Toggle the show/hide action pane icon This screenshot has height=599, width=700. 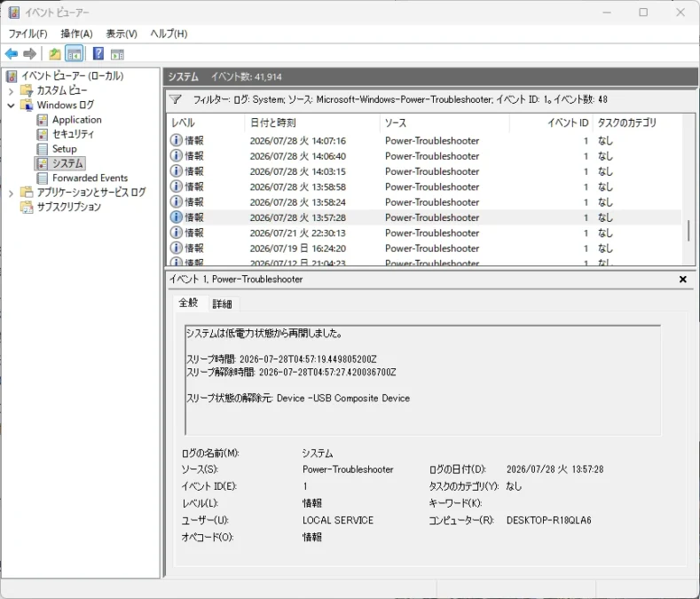(x=117, y=54)
